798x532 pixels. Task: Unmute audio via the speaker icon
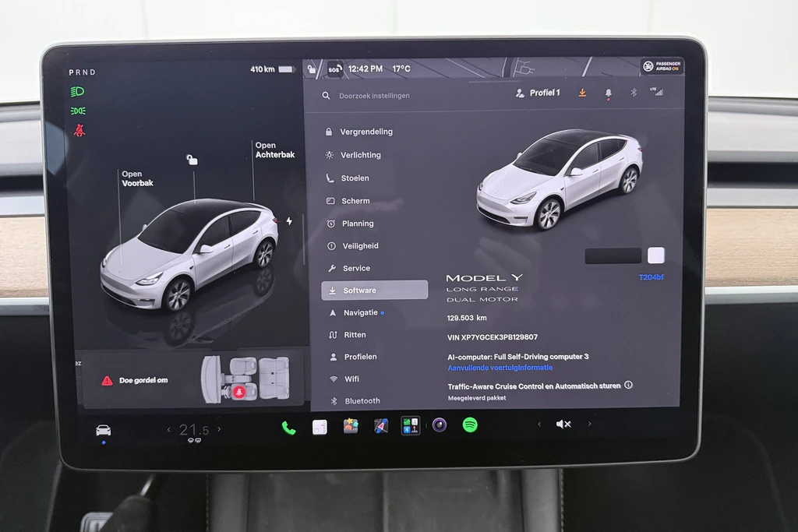(x=563, y=424)
